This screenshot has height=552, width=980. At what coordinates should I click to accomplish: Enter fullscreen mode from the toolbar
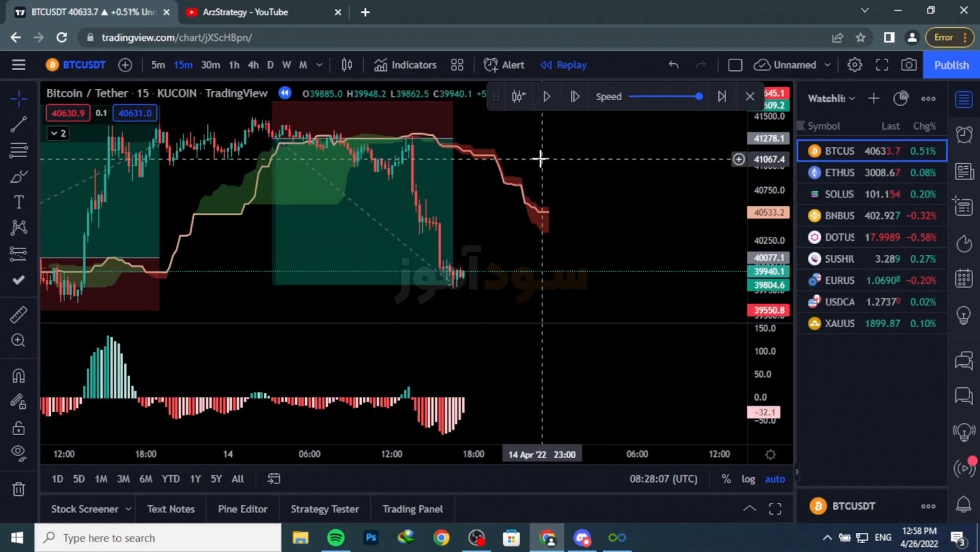click(882, 64)
